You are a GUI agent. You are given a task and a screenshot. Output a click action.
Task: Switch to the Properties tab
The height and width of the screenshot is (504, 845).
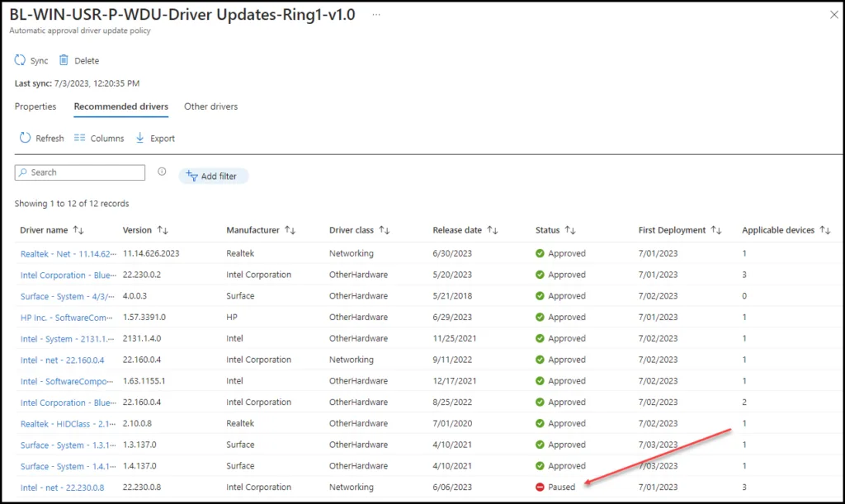35,106
